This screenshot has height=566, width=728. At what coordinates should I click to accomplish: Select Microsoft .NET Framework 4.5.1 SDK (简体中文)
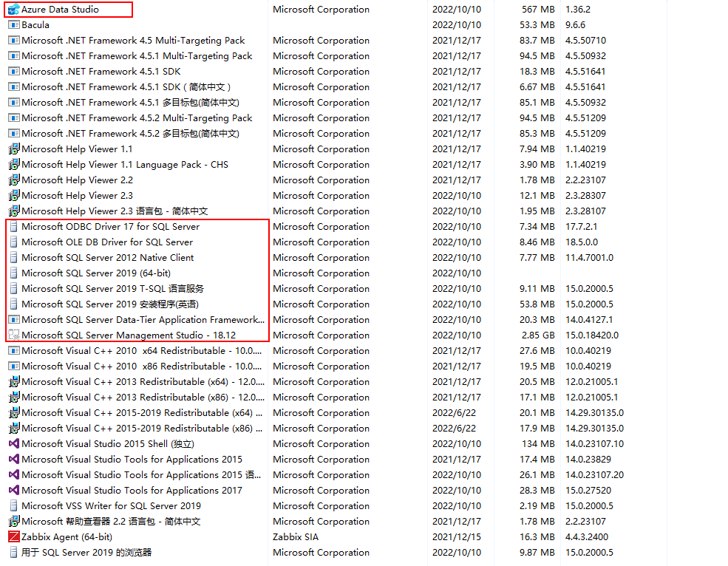126,87
